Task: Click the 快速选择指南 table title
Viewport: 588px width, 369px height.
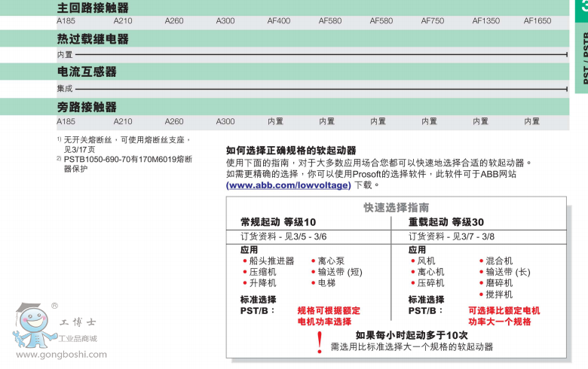Action: click(x=397, y=207)
